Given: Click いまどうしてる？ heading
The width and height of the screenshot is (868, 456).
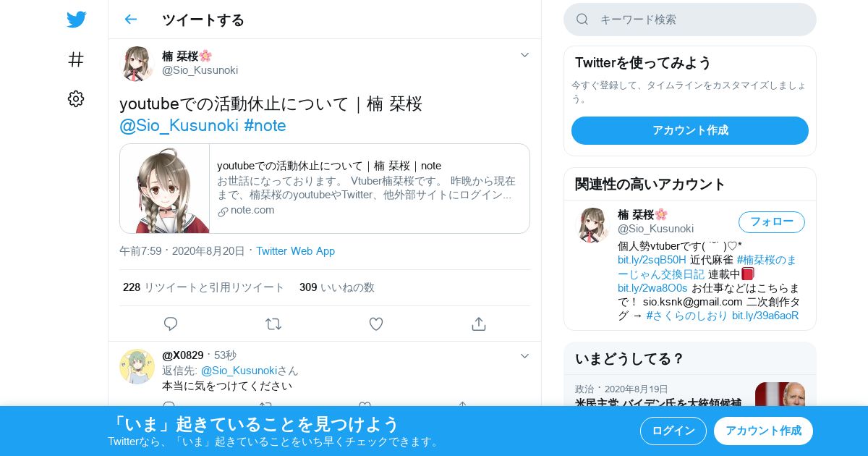Looking at the screenshot, I should pos(629,358).
